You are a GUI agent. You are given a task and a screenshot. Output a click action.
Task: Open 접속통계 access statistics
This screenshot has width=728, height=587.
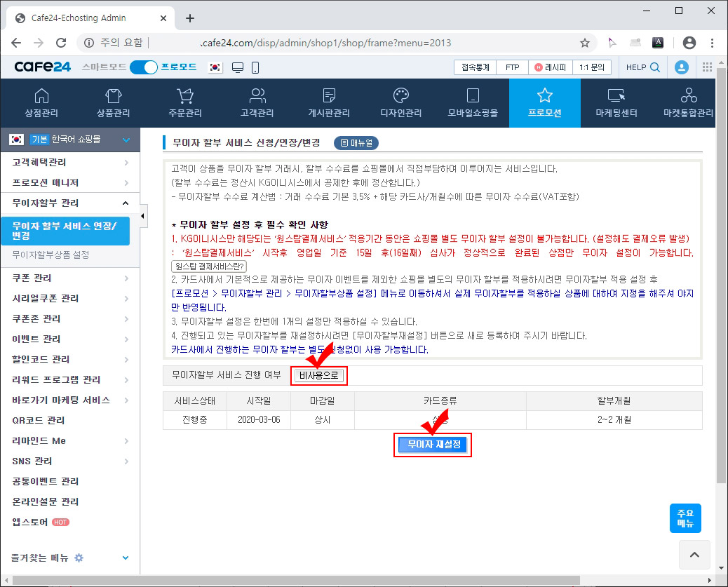[475, 67]
